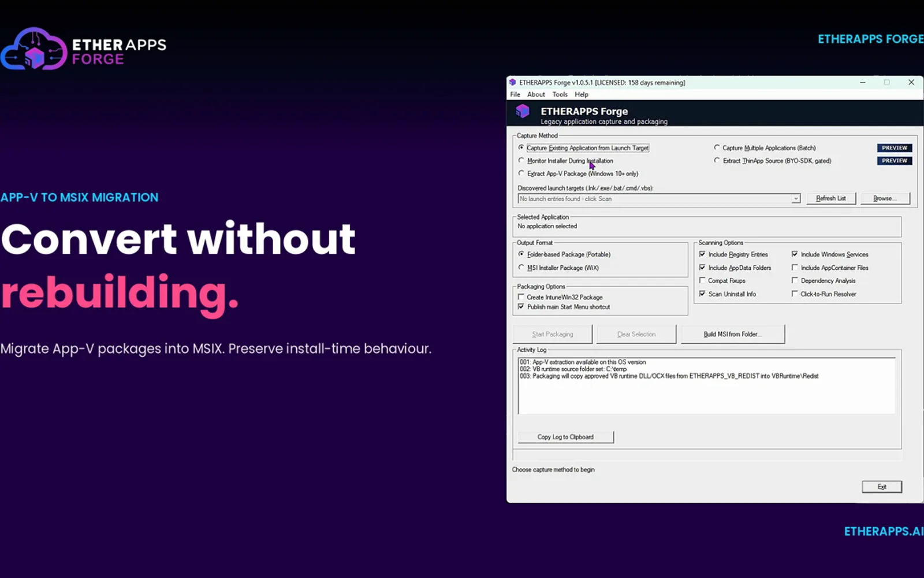Click the Start Packaging button
The height and width of the screenshot is (578, 924).
pos(553,334)
